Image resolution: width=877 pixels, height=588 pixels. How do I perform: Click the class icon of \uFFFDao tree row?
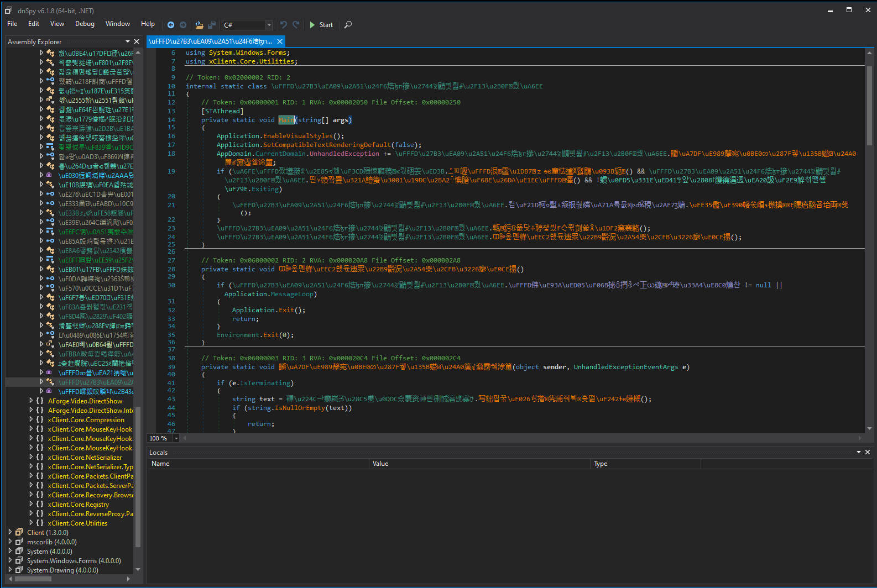click(50, 372)
